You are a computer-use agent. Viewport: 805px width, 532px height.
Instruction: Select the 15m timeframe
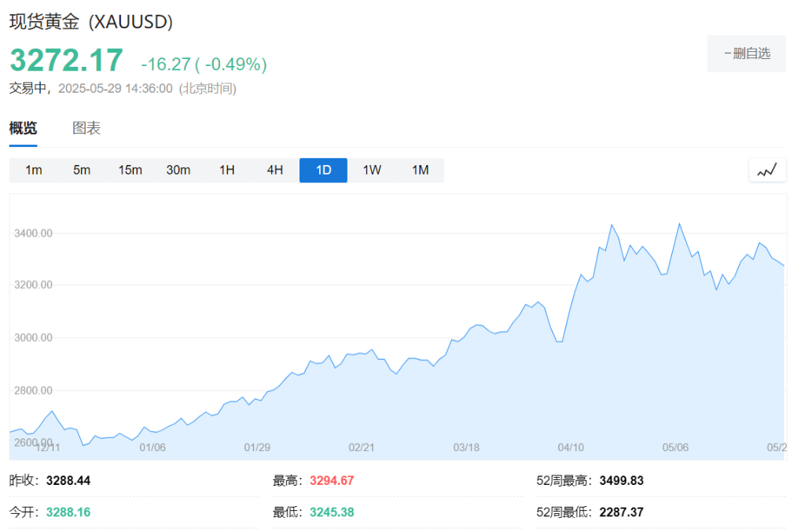point(130,169)
